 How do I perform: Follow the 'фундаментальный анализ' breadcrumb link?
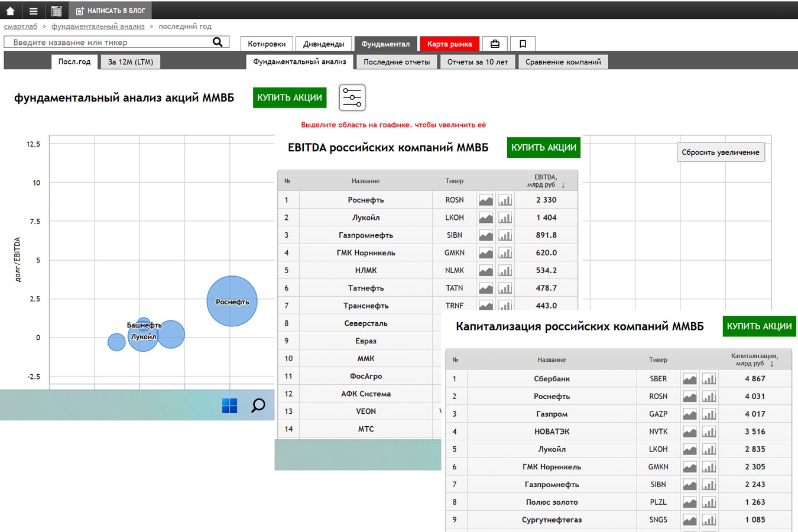pos(98,26)
